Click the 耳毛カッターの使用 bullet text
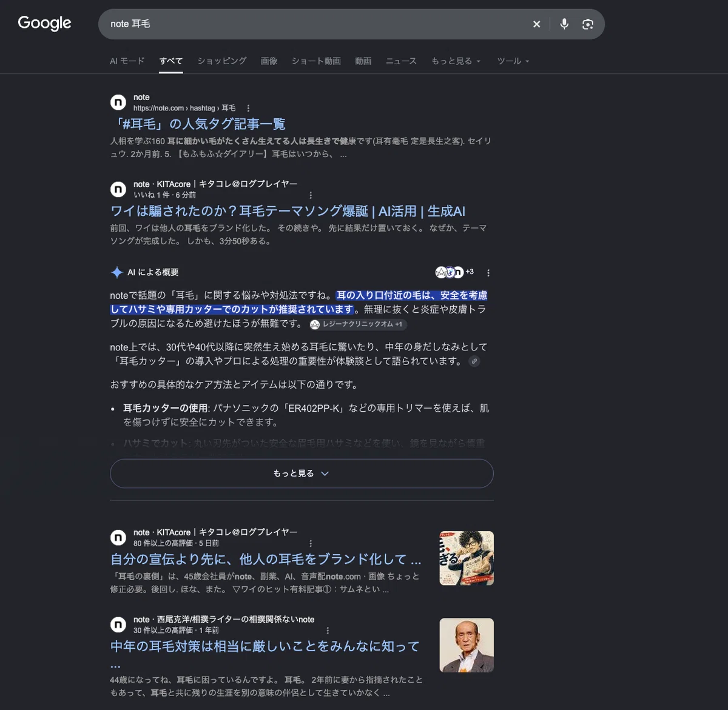The width and height of the screenshot is (728, 710). tap(165, 408)
